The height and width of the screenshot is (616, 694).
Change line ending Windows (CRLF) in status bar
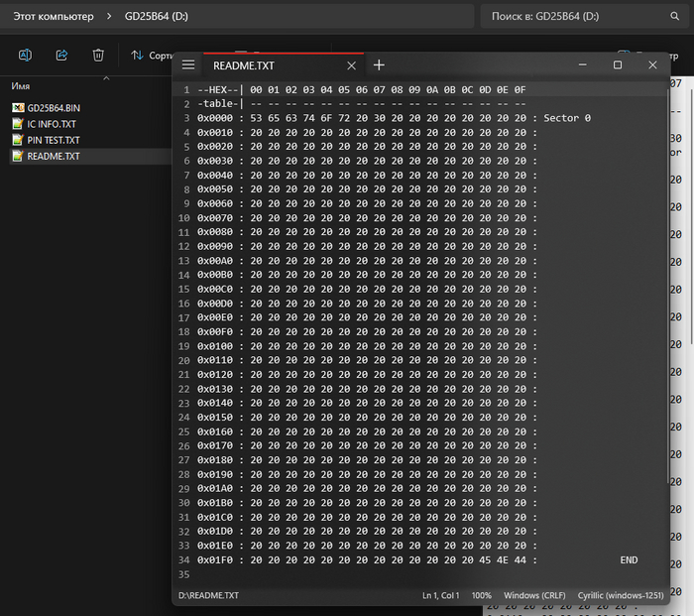536,595
